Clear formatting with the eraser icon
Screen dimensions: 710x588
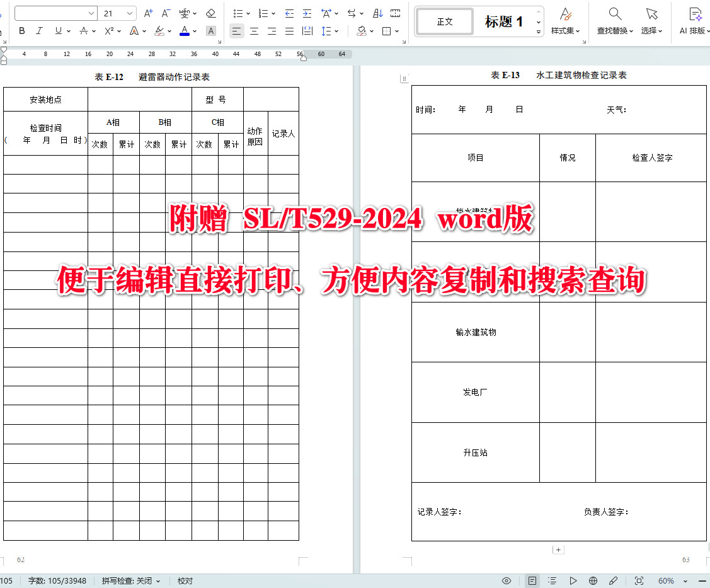click(210, 13)
